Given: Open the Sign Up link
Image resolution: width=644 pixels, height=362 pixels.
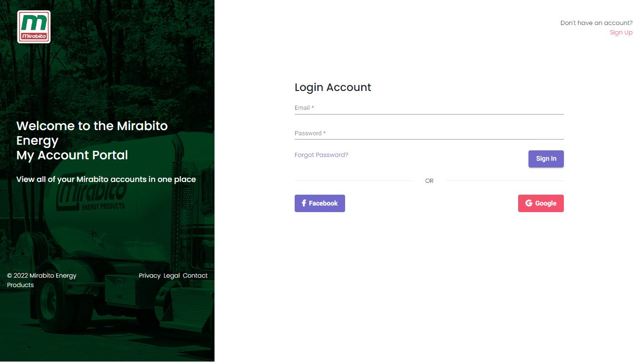Looking at the screenshot, I should pyautogui.click(x=621, y=33).
